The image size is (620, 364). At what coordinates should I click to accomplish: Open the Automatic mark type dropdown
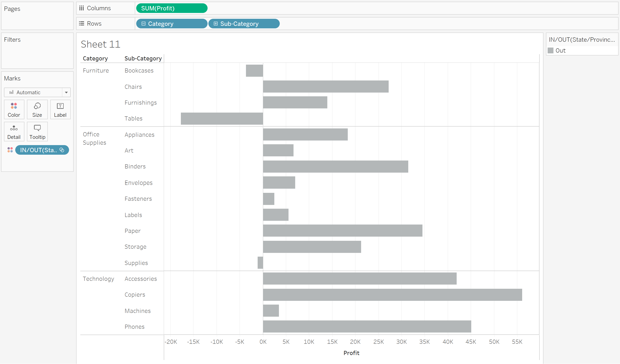(x=37, y=93)
